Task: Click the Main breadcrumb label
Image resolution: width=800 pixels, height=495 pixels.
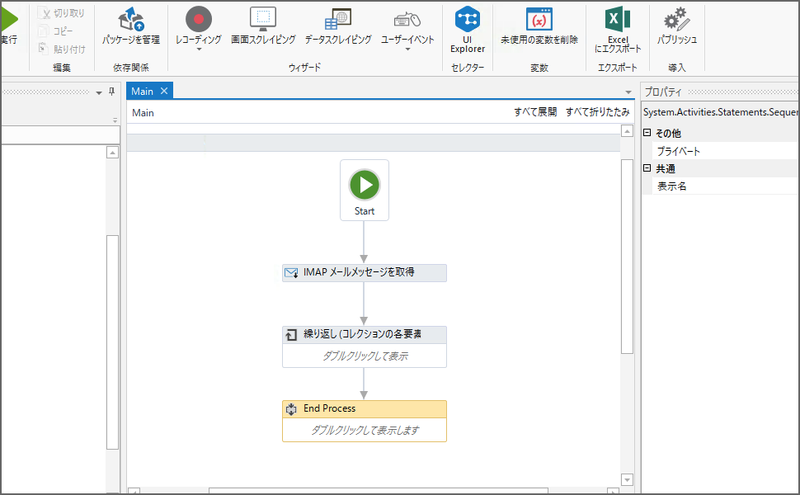Action: [143, 113]
